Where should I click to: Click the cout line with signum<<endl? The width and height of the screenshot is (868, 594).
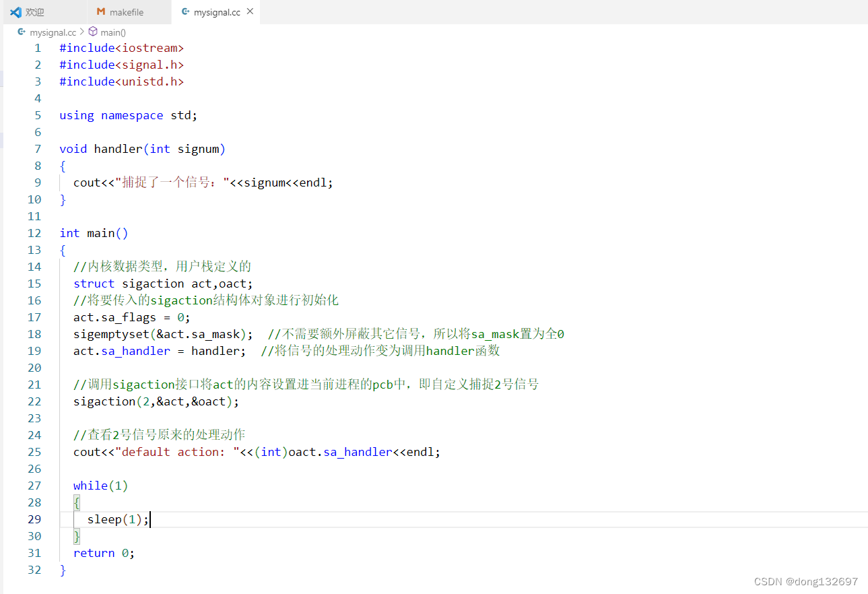pyautogui.click(x=203, y=183)
